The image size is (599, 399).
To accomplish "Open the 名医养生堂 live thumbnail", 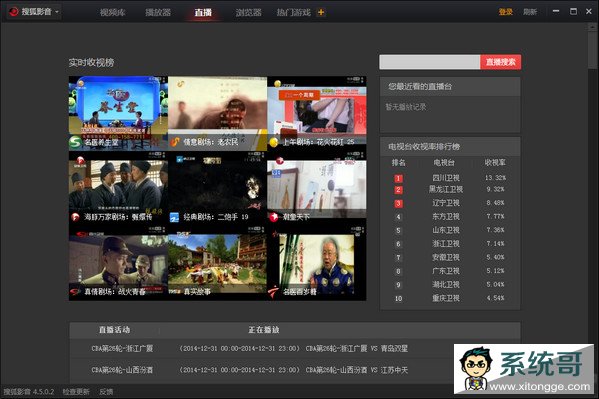I will point(118,113).
